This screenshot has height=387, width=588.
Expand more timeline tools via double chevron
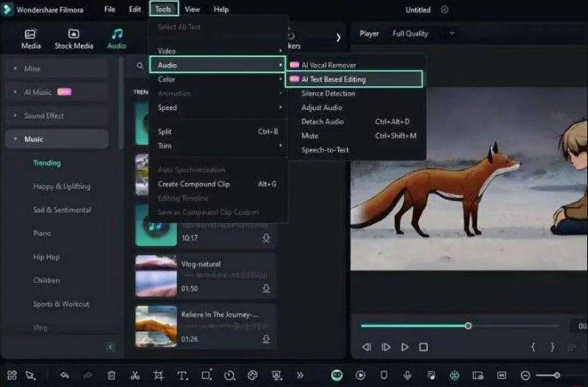click(299, 375)
